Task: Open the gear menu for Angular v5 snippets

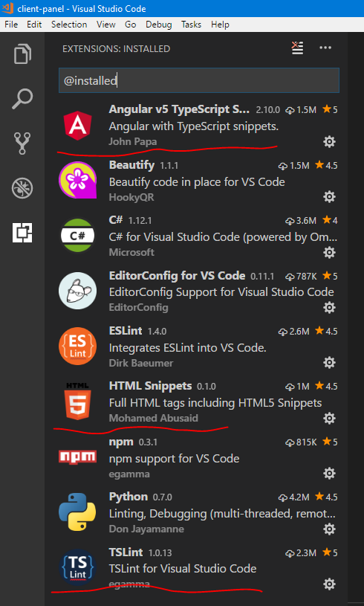Action: (329, 142)
